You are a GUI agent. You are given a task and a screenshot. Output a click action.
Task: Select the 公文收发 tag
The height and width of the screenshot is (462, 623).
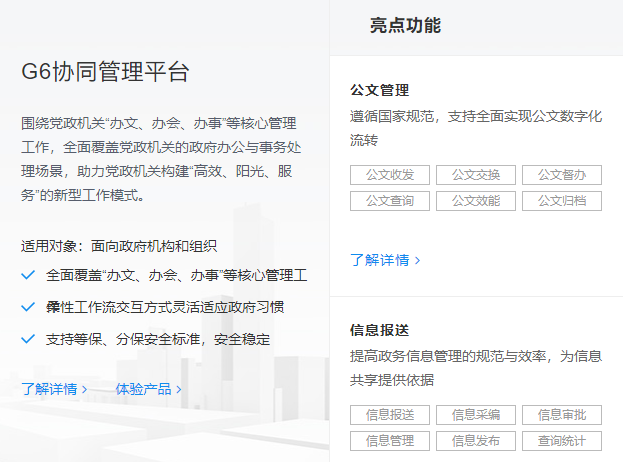[389, 175]
